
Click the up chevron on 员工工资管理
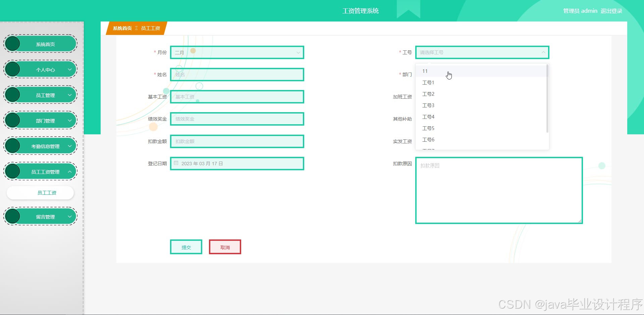tap(70, 172)
